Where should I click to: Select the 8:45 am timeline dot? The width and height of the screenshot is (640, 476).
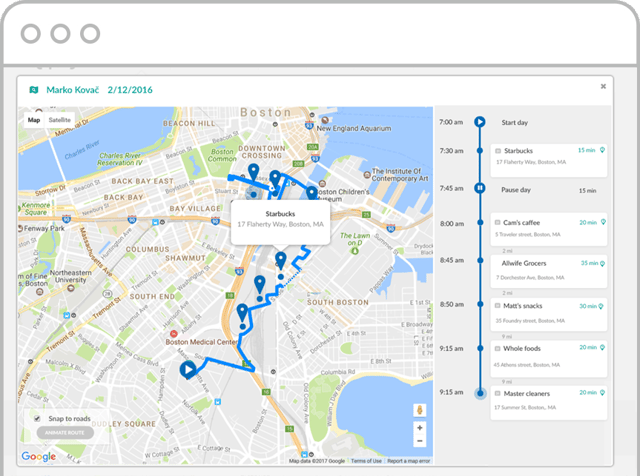coord(480,260)
